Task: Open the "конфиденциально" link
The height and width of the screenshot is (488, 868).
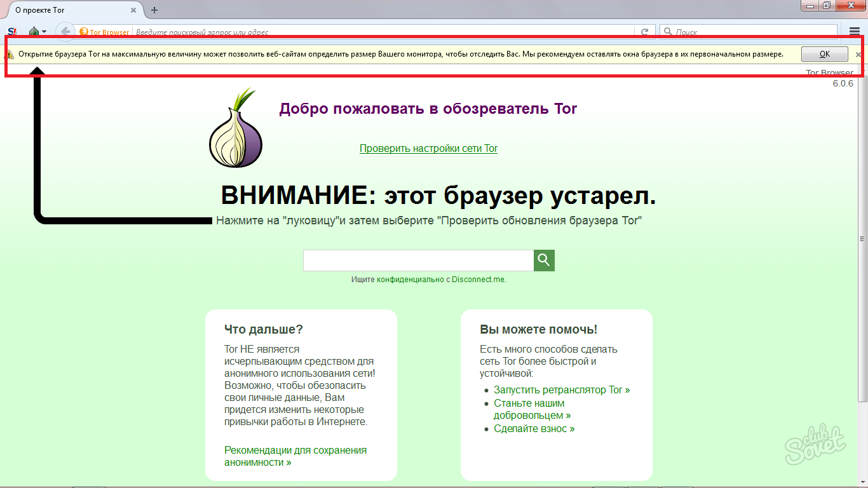Action: (410, 279)
